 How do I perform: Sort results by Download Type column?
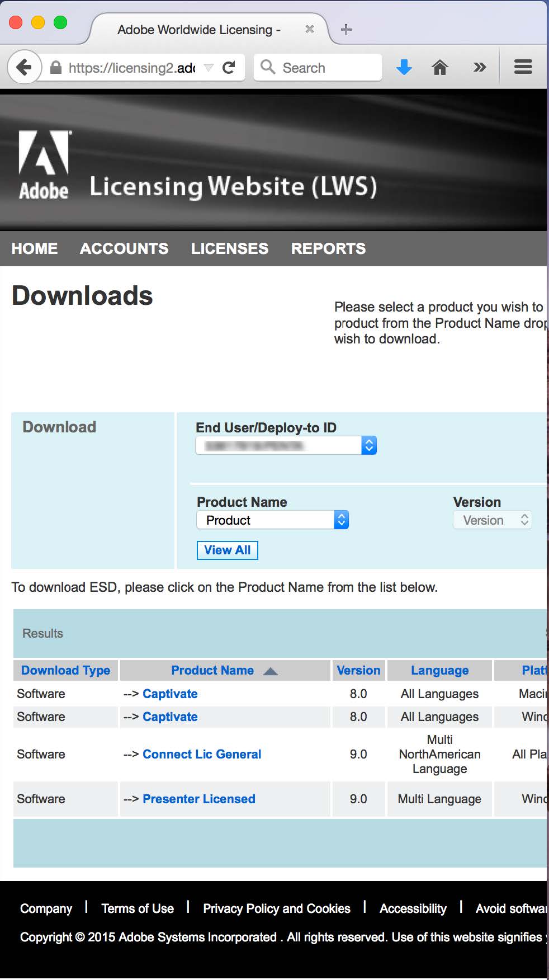(x=66, y=670)
